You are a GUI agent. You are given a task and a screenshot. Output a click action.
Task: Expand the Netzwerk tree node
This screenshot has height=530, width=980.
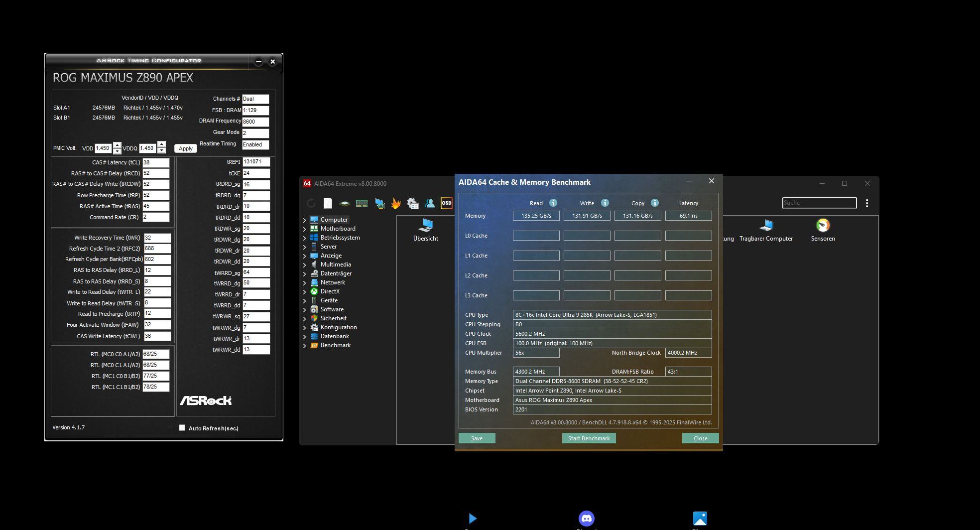[304, 282]
